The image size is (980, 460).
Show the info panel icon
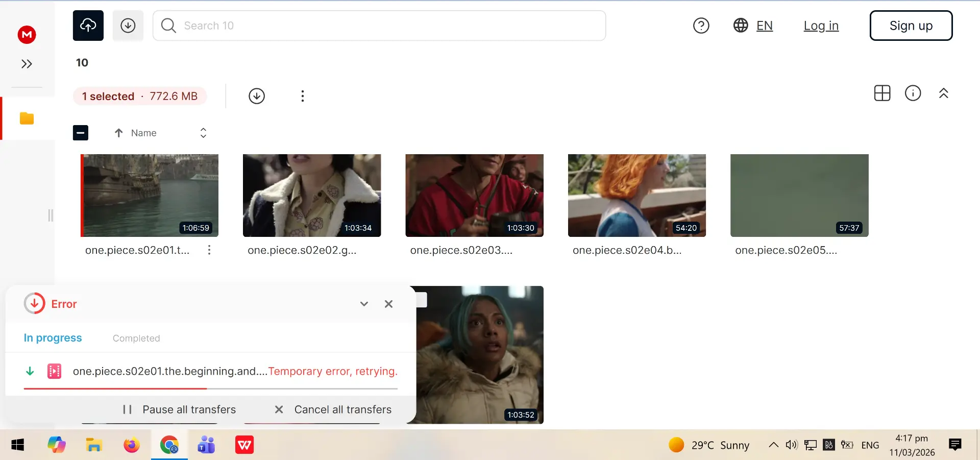pyautogui.click(x=913, y=93)
